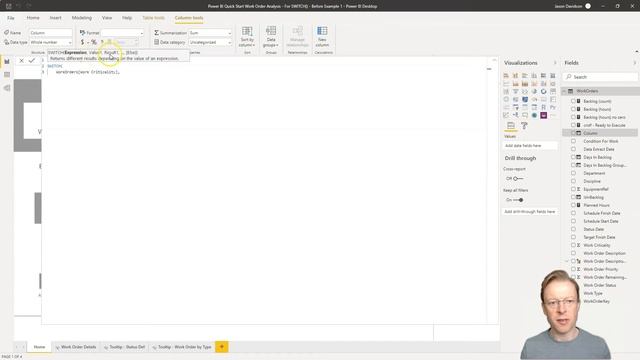Check the Department field
Image resolution: width=640 pixels, height=360 pixels.
[x=573, y=173]
